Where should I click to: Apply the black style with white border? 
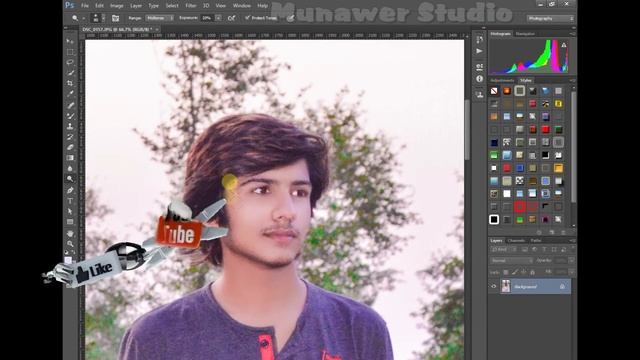(494, 220)
